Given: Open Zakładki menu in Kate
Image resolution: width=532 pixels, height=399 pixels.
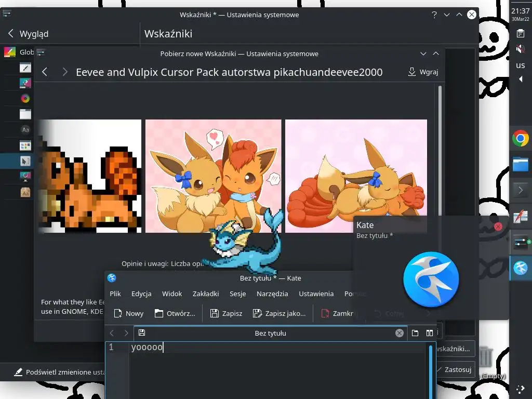Looking at the screenshot, I should coord(206,294).
